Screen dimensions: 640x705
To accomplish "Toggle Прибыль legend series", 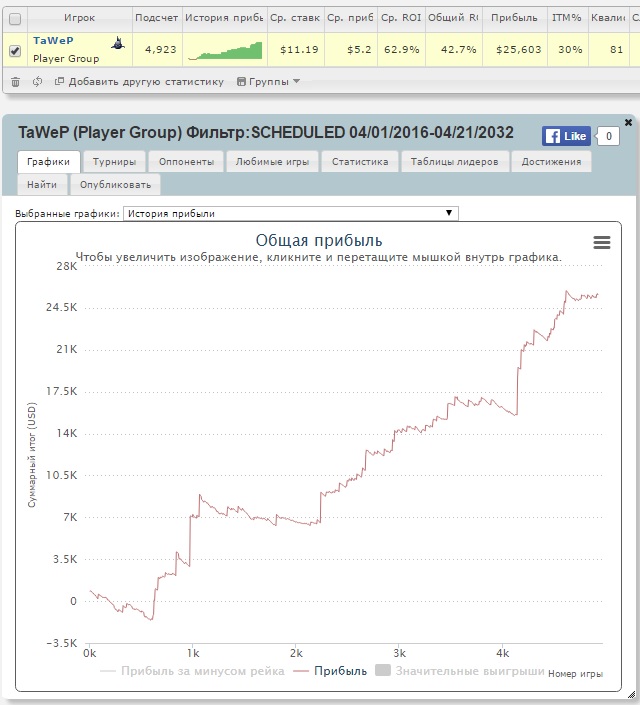I will [330, 671].
